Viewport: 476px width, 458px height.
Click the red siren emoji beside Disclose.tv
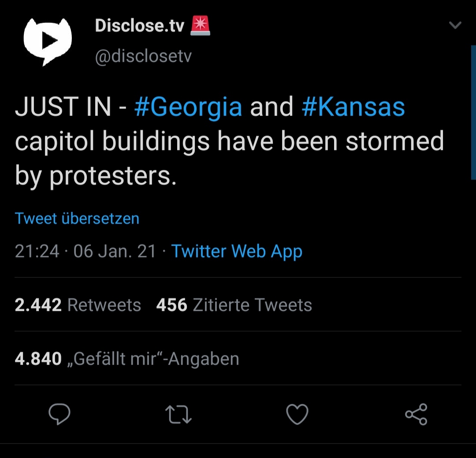click(200, 26)
